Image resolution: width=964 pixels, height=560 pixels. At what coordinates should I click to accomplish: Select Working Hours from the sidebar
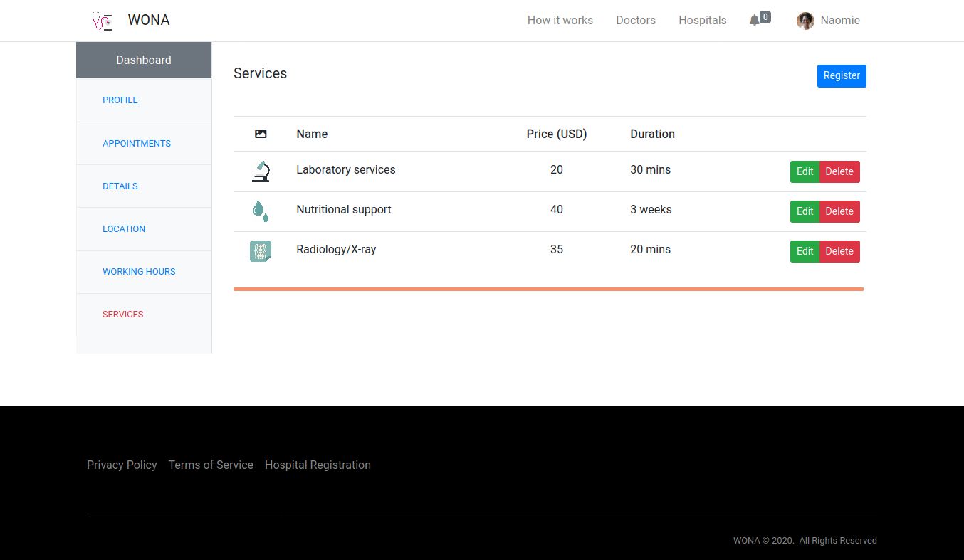point(139,271)
